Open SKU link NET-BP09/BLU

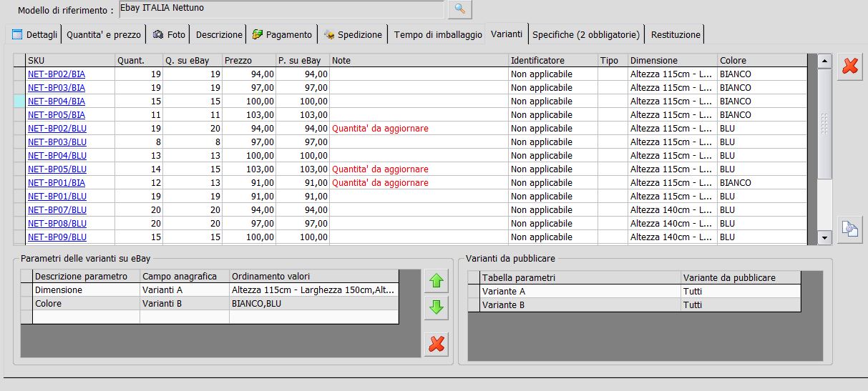57,237
